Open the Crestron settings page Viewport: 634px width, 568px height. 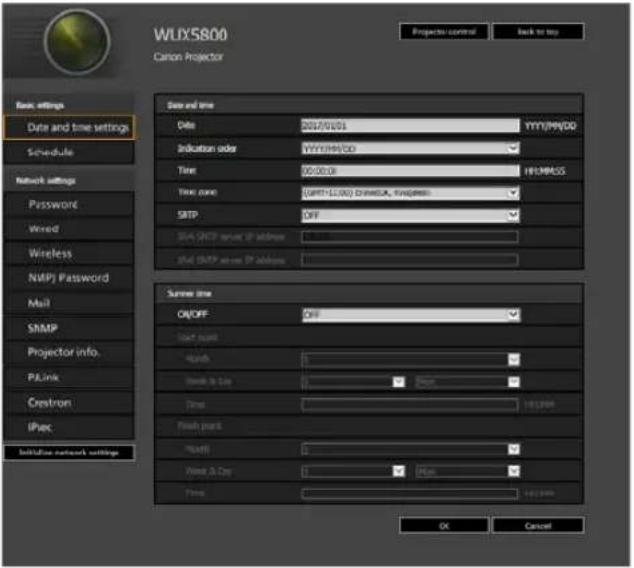coord(69,403)
